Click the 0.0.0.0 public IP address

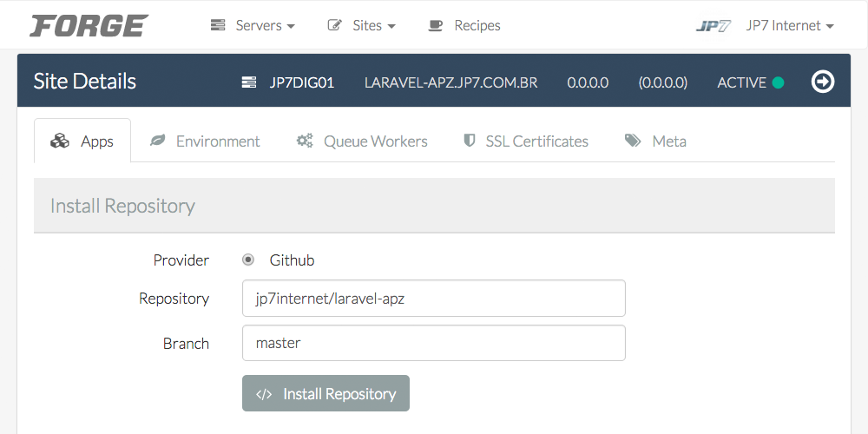point(588,82)
